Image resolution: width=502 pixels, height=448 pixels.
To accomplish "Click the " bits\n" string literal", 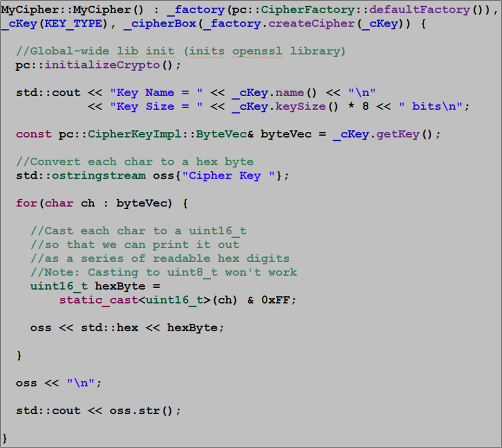I will tap(430, 106).
